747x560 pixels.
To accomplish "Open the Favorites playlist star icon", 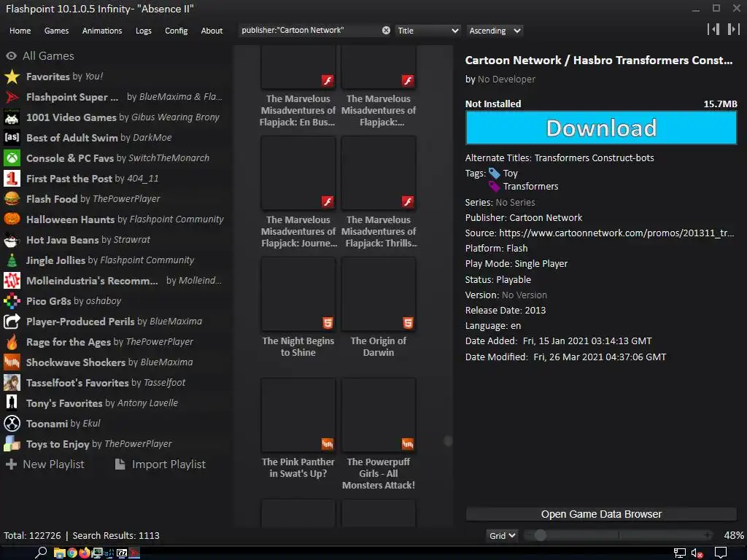I will tap(12, 77).
